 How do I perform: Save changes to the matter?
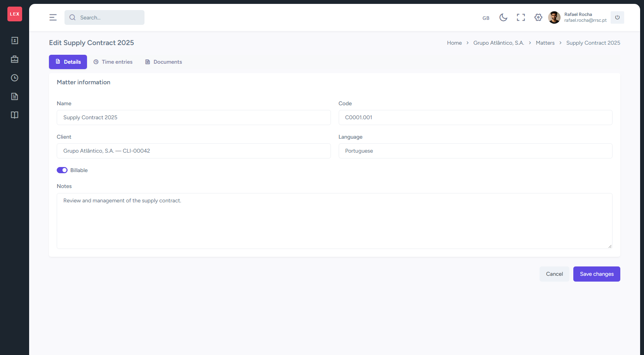point(597,274)
